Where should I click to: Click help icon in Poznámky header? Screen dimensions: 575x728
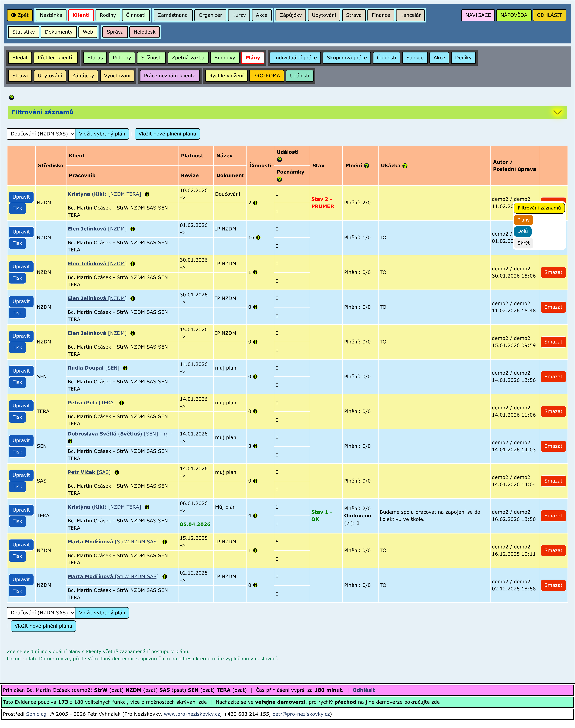click(279, 180)
